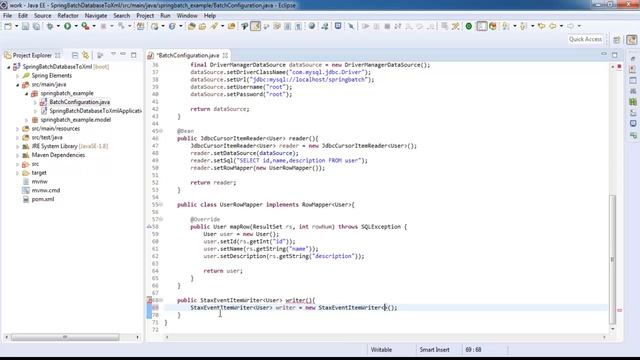Open Project Explorer View Menu triangle
The width and height of the screenshot is (640, 360).
[x=113, y=54]
